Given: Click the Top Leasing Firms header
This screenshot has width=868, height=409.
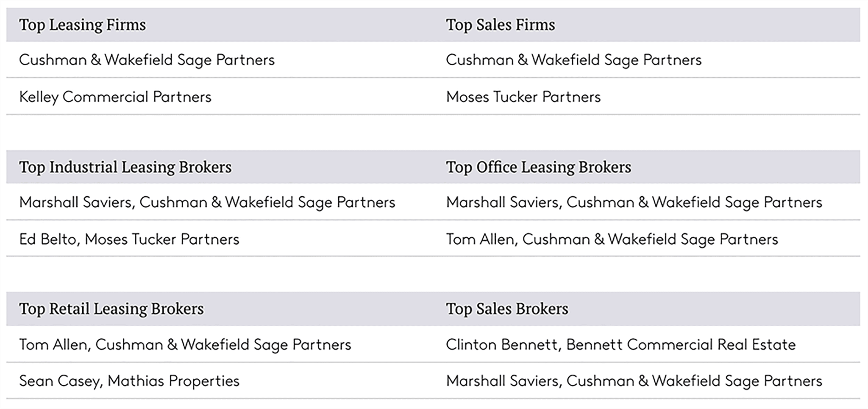Looking at the screenshot, I should pyautogui.click(x=82, y=25).
